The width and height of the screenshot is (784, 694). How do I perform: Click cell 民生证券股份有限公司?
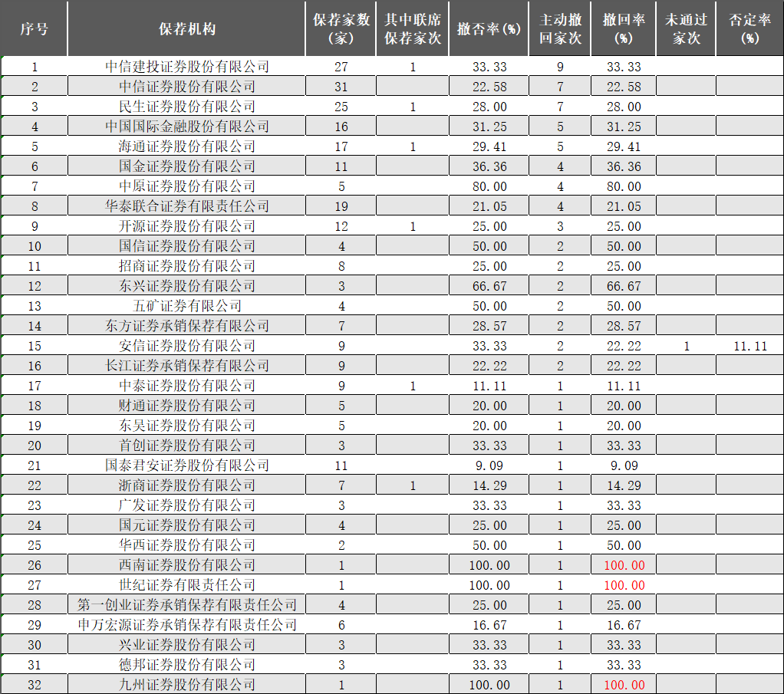(x=186, y=107)
